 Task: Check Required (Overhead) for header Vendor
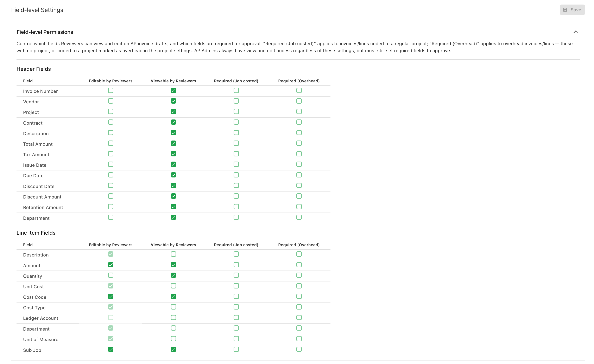pos(299,101)
